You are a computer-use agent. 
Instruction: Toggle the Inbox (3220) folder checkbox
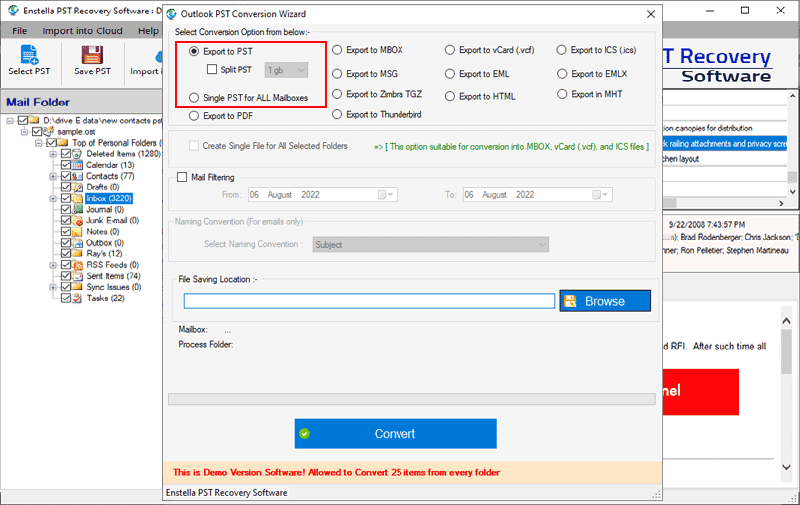[x=66, y=198]
